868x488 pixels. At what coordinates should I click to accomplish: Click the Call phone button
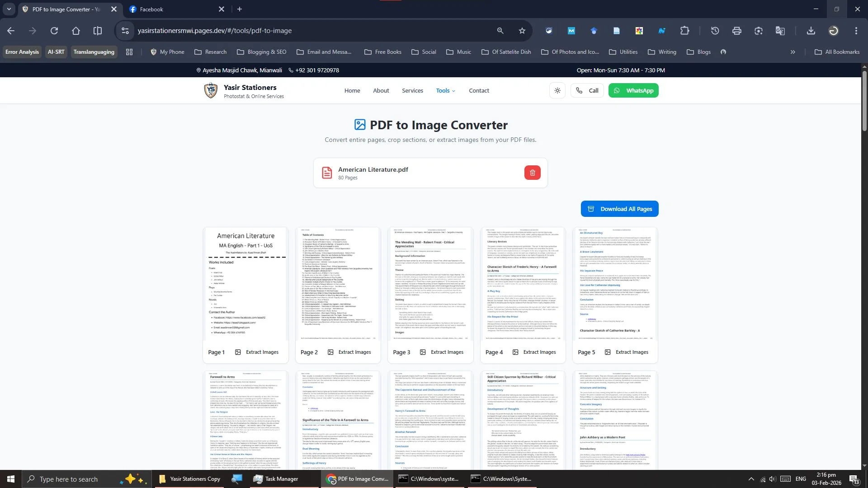pos(587,90)
